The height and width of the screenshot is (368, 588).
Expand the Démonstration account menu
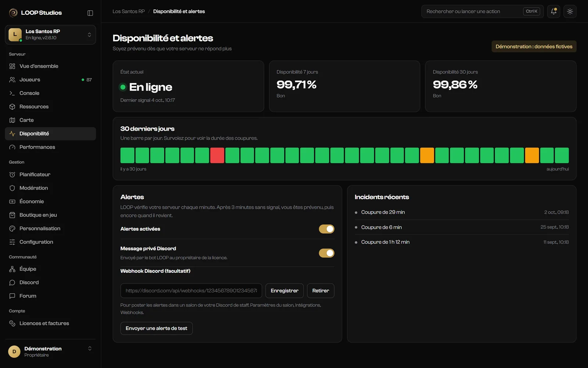[50, 351]
